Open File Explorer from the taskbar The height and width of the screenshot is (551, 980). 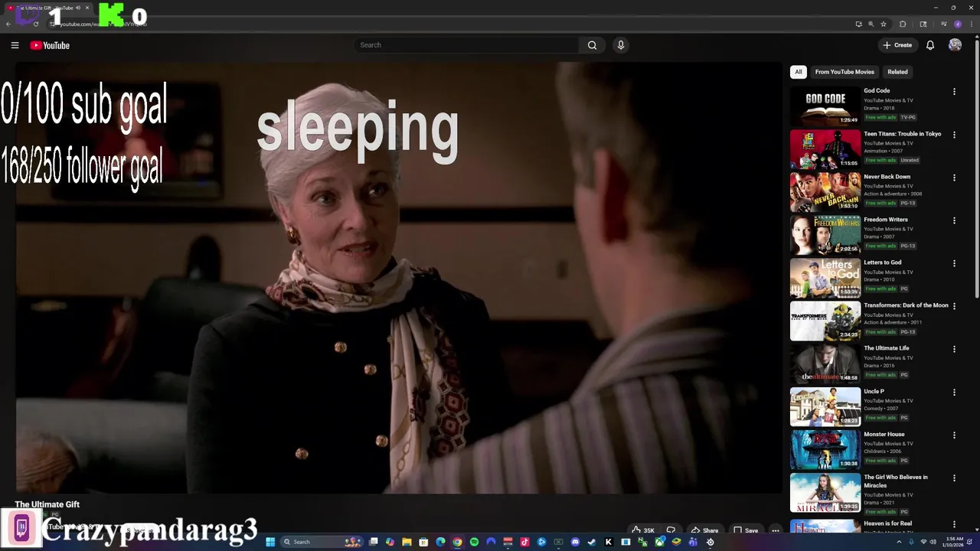[407, 542]
